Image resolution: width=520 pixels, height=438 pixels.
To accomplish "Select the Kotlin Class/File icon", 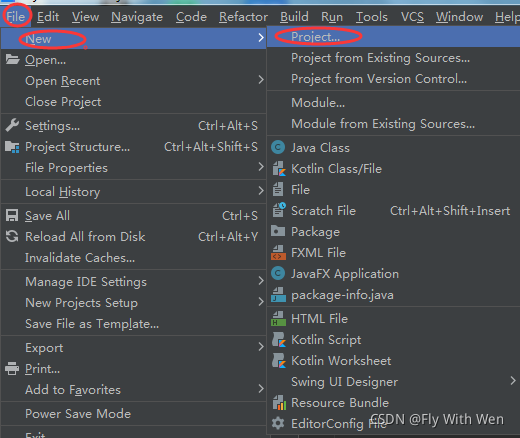I will pos(279,169).
